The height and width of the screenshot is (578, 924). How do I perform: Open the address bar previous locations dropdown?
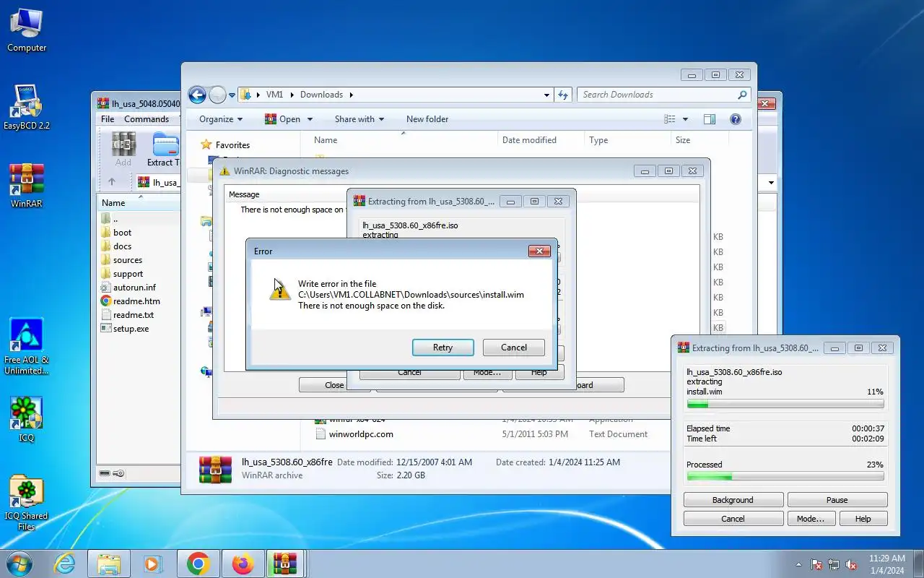click(x=546, y=95)
